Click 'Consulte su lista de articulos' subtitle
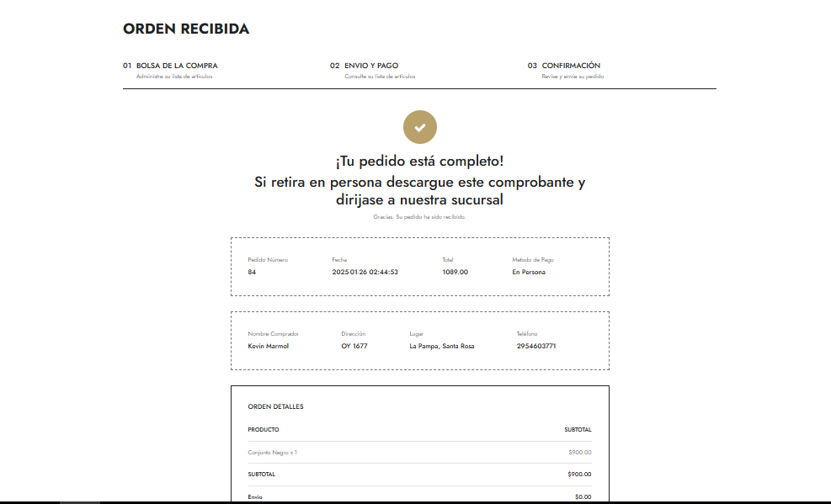The image size is (831, 504). click(372, 76)
